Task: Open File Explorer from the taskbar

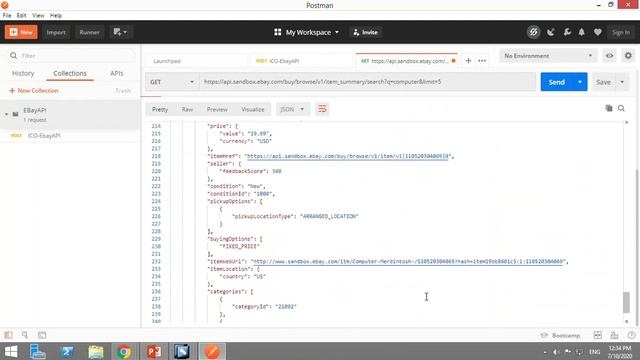Action: [96, 351]
